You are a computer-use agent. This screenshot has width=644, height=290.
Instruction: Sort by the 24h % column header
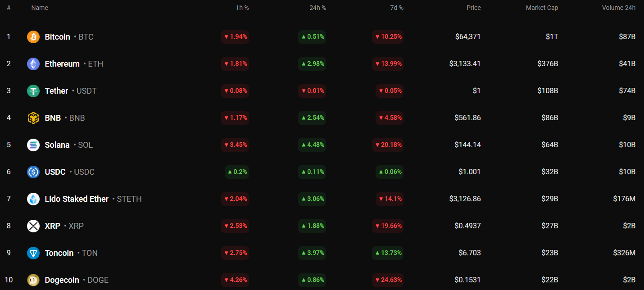pos(318,8)
